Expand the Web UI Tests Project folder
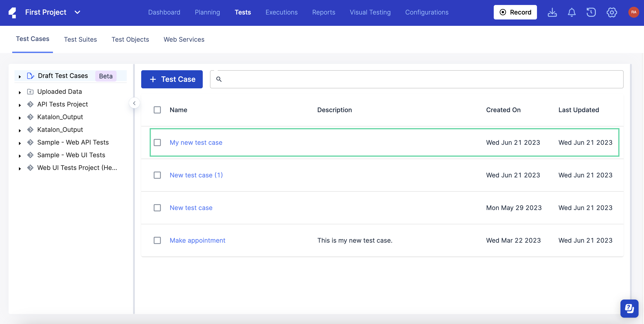644x324 pixels. pyautogui.click(x=19, y=167)
